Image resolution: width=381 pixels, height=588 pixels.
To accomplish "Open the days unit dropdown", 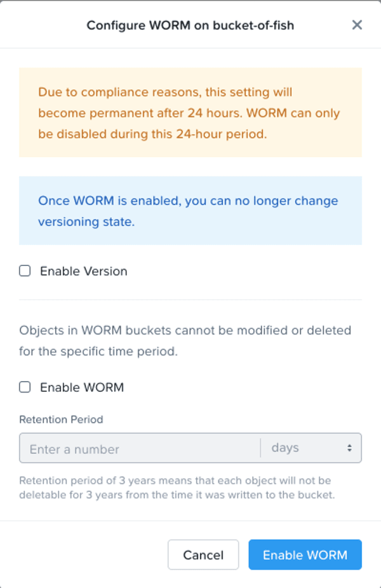I will 311,448.
